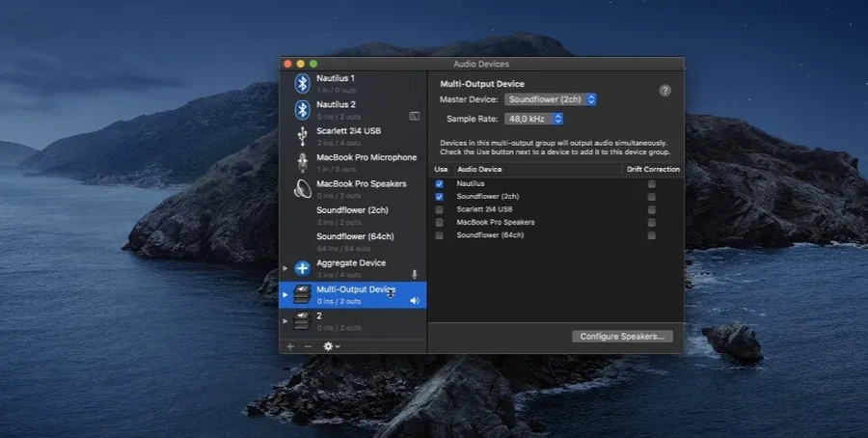Open the Master Device dropdown
Viewport: 868px width, 438px height.
tap(551, 99)
